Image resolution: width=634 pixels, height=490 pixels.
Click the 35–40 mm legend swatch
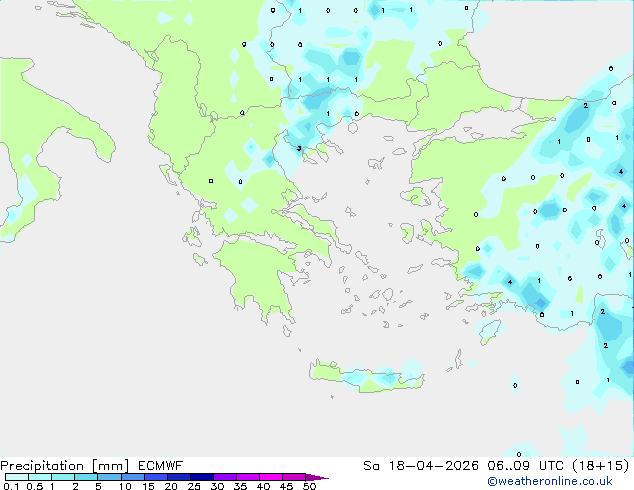(x=247, y=477)
